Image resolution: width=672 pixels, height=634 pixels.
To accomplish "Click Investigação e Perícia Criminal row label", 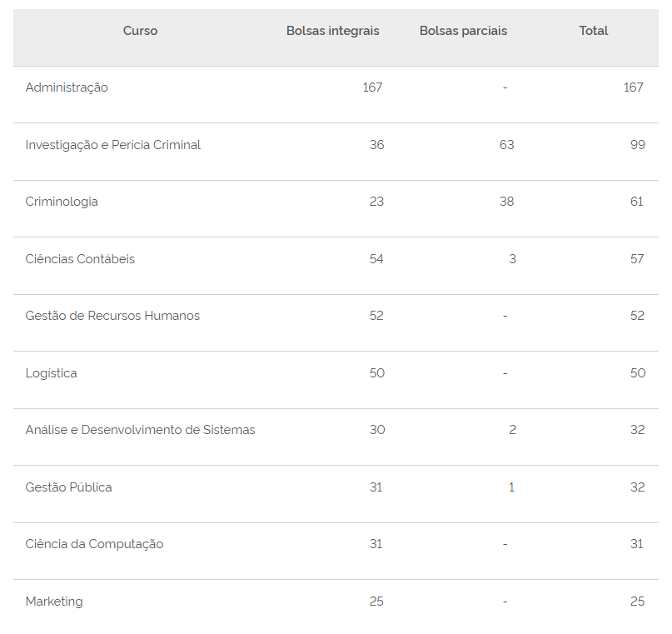I will coord(113,145).
